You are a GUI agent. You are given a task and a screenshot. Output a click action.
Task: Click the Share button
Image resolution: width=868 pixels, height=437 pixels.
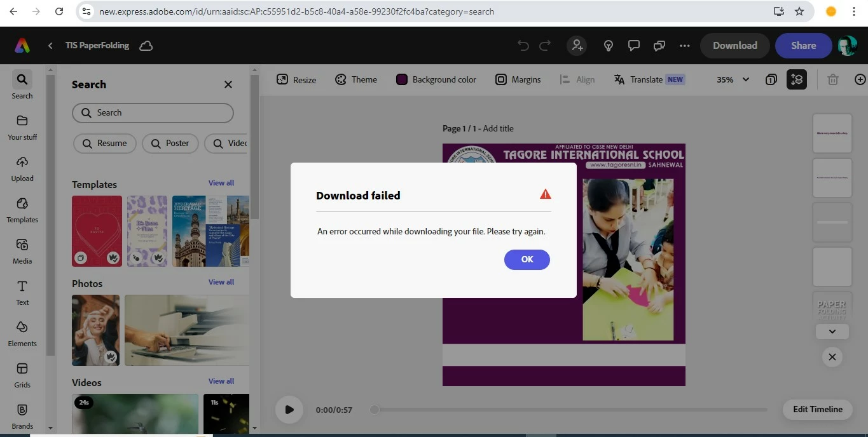804,46
